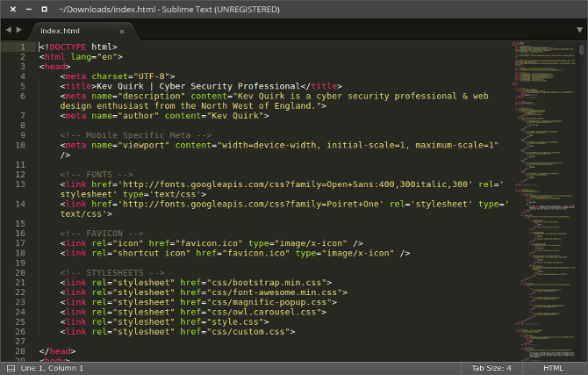Click the DOCTYPE keyword on line 1

point(68,47)
